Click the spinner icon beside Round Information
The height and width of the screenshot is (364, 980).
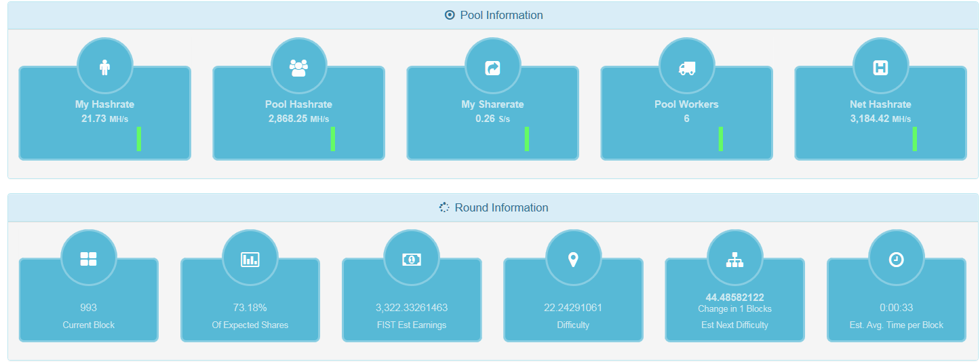[x=444, y=207]
